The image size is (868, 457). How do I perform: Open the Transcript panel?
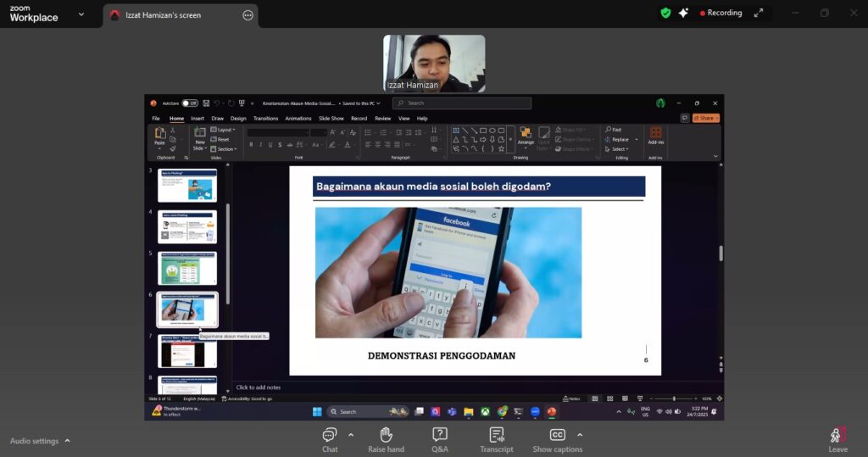pos(496,438)
